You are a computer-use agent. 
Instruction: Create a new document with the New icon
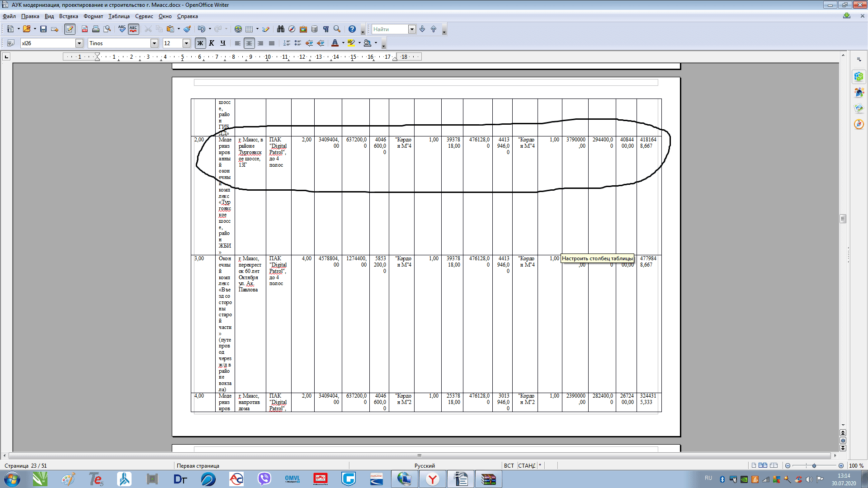point(10,29)
